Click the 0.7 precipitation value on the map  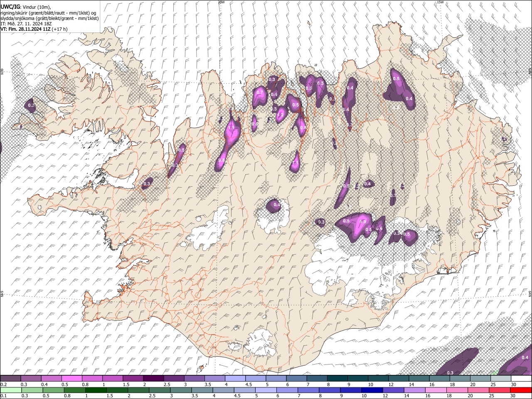coord(260,92)
